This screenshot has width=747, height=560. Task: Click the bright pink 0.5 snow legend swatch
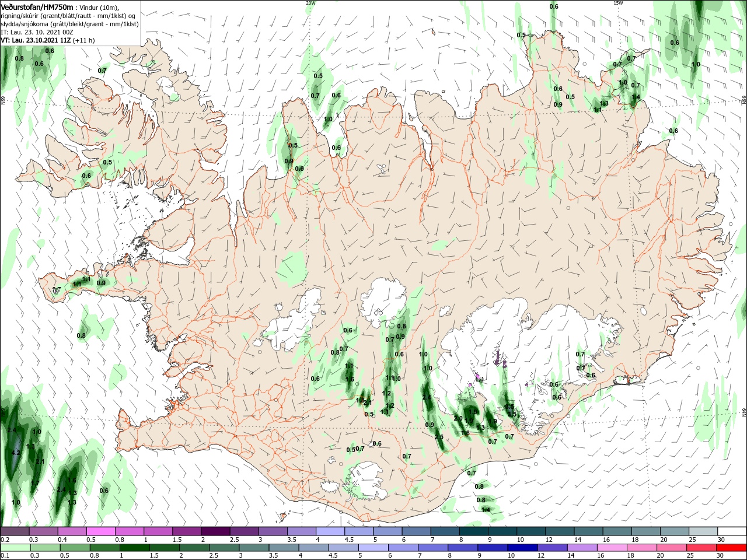(101, 531)
